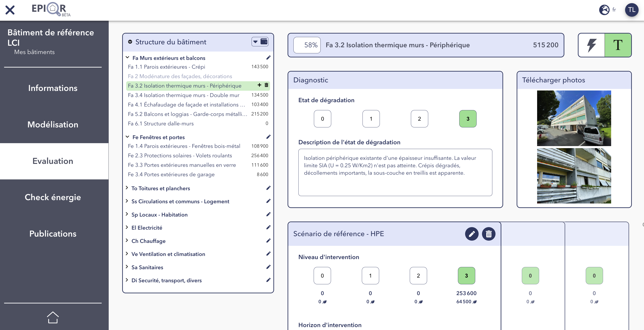Select intervention level 0 in HPE scenario
The height and width of the screenshot is (330, 644).
point(322,276)
